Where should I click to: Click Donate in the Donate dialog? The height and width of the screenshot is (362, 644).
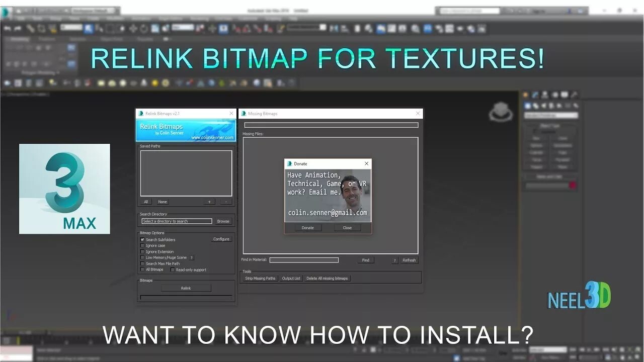pos(307,228)
